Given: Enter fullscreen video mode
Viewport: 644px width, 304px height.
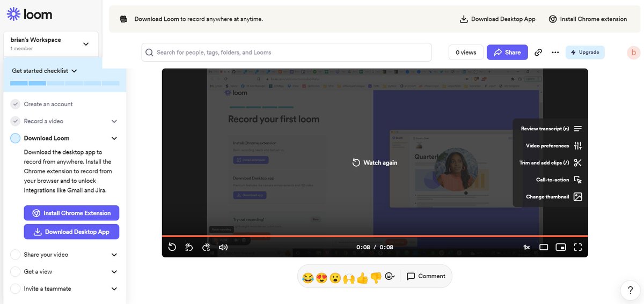Looking at the screenshot, I should point(578,247).
